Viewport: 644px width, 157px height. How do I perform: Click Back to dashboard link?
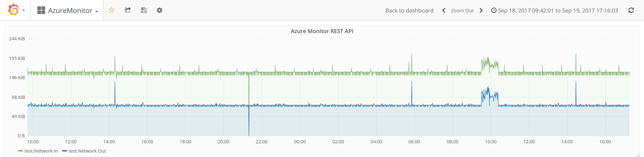[409, 10]
